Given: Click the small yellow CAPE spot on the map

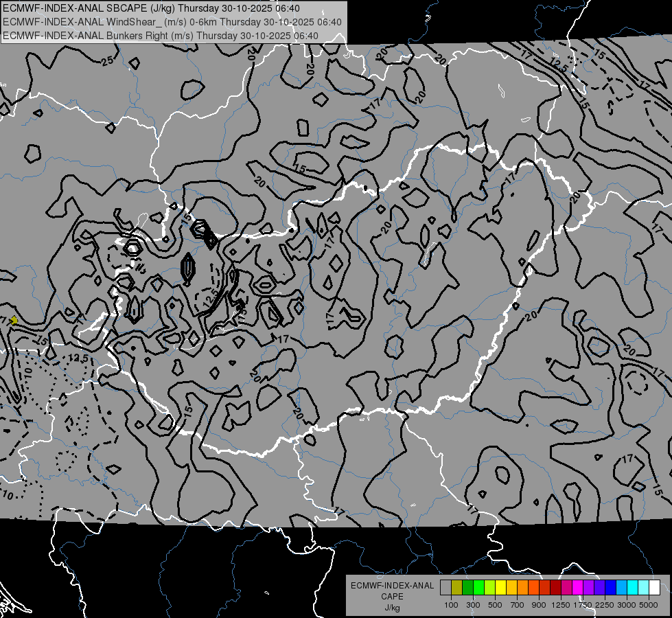Looking at the screenshot, I should pos(14,320).
